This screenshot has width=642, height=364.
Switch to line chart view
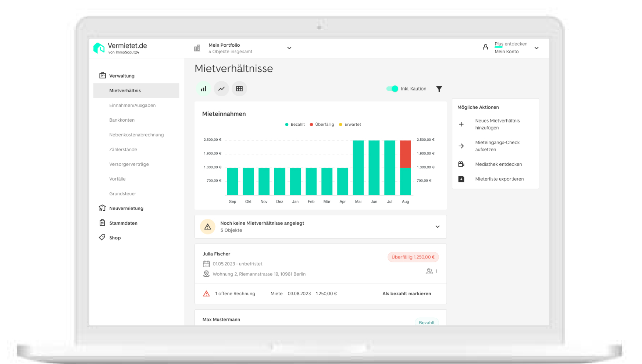pos(221,89)
